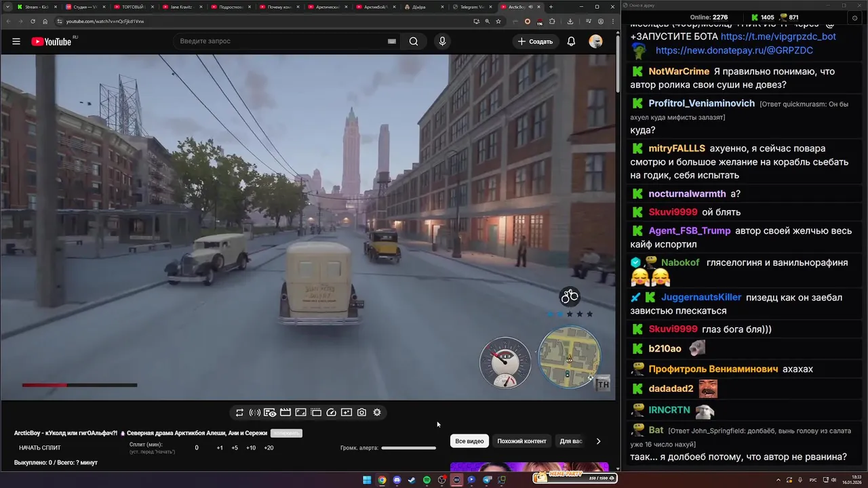Open on-screen keyboard in search box
The image size is (868, 488).
click(x=391, y=41)
